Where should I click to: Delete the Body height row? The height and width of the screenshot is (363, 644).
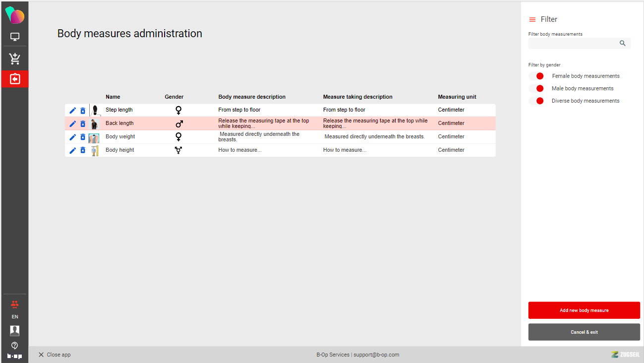coord(83,150)
